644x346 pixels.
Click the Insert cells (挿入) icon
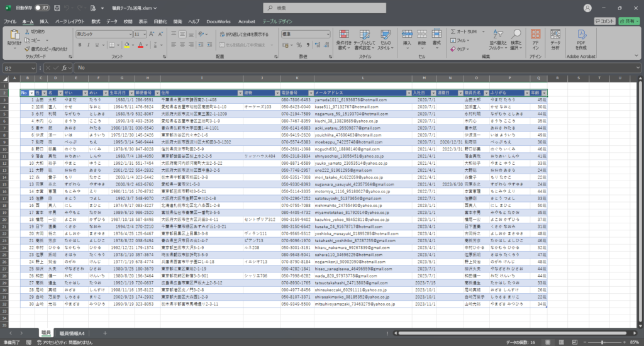tap(407, 35)
